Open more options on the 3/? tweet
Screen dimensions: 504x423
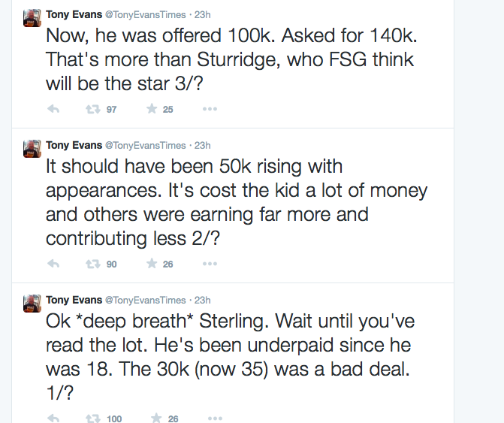(x=210, y=109)
